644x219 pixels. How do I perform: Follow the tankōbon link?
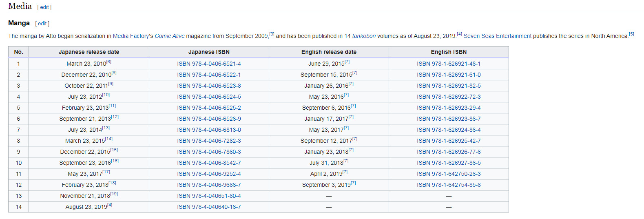[x=364, y=36]
